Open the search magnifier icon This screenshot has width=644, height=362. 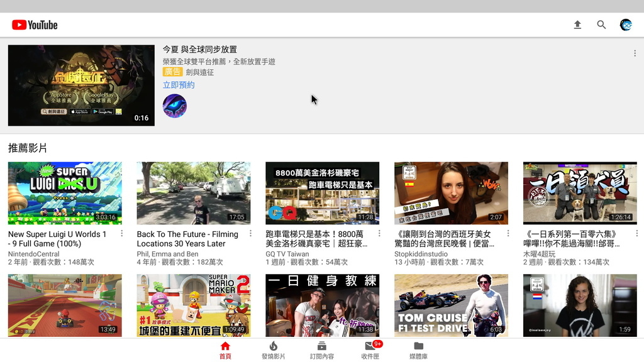pos(601,25)
